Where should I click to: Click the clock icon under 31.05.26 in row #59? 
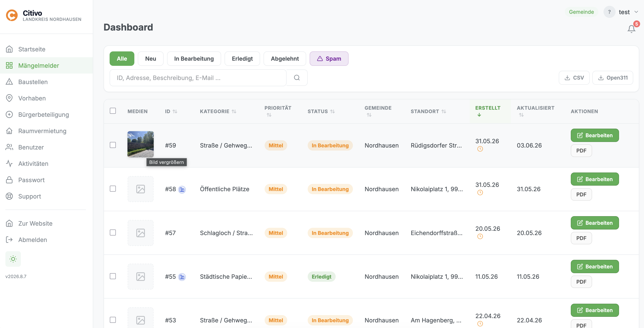point(480,149)
